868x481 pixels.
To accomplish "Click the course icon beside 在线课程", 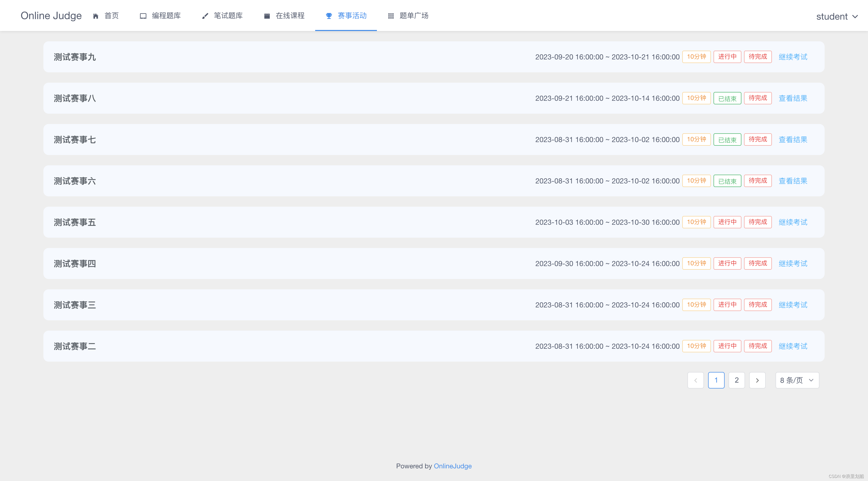I will point(267,15).
